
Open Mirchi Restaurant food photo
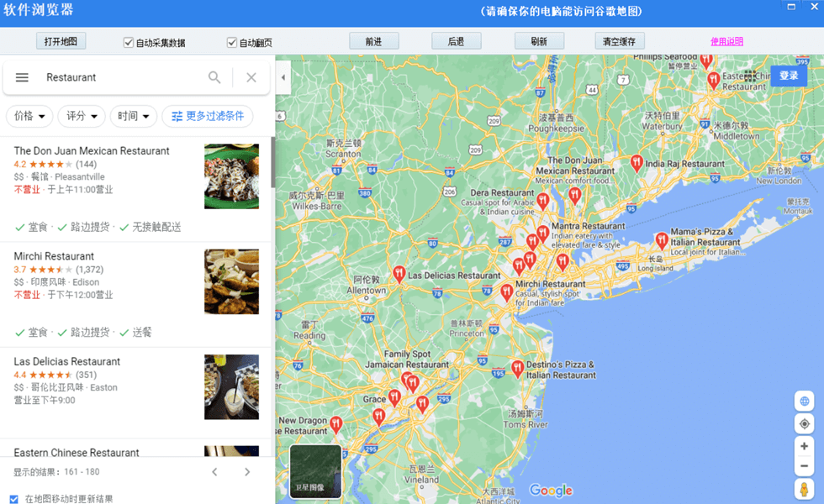pos(232,281)
